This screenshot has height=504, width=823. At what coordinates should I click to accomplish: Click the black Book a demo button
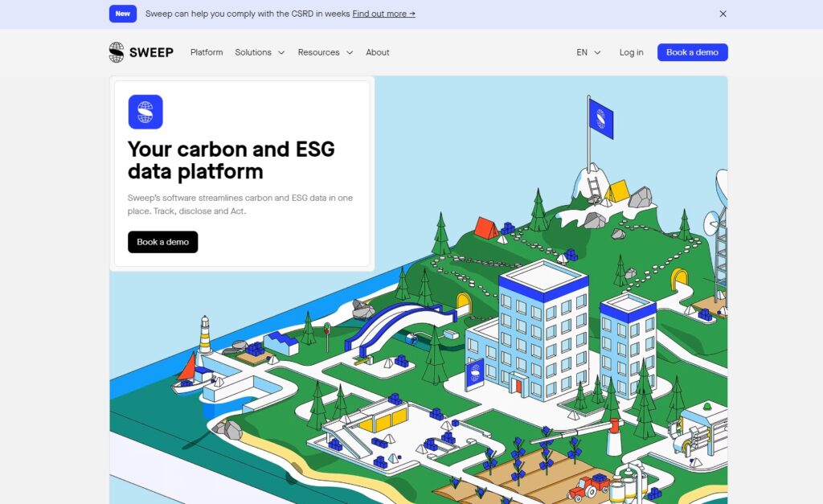162,242
